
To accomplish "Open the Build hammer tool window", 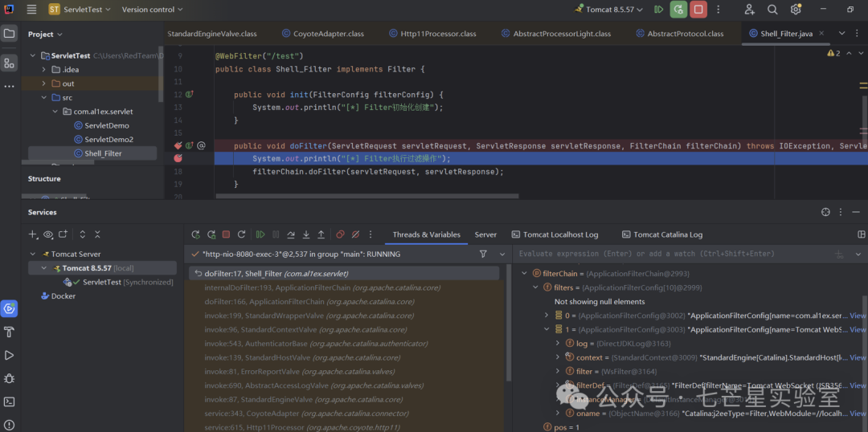I will pyautogui.click(x=9, y=332).
